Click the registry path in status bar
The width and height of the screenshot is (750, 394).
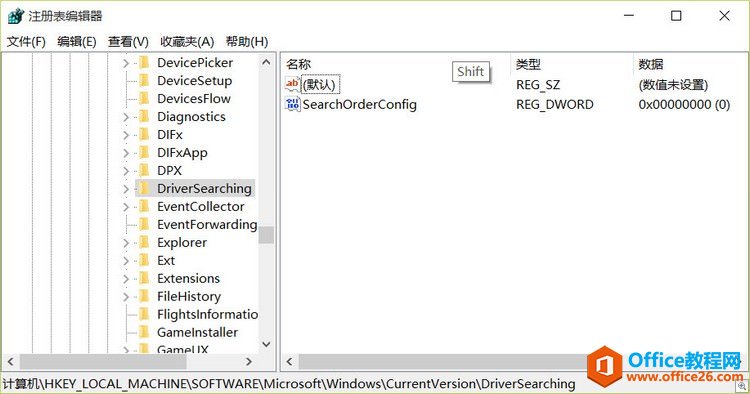289,383
